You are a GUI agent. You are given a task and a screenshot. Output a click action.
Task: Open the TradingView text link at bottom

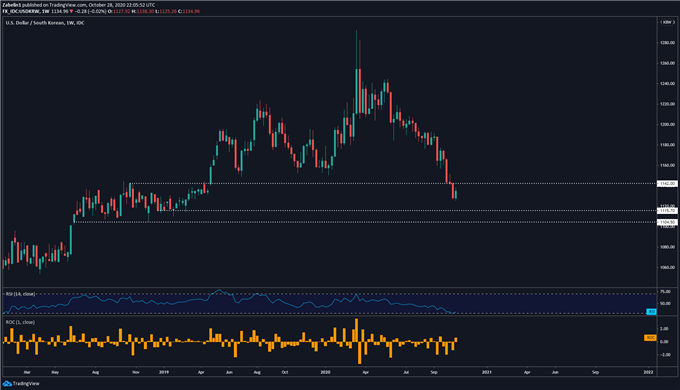(26, 383)
